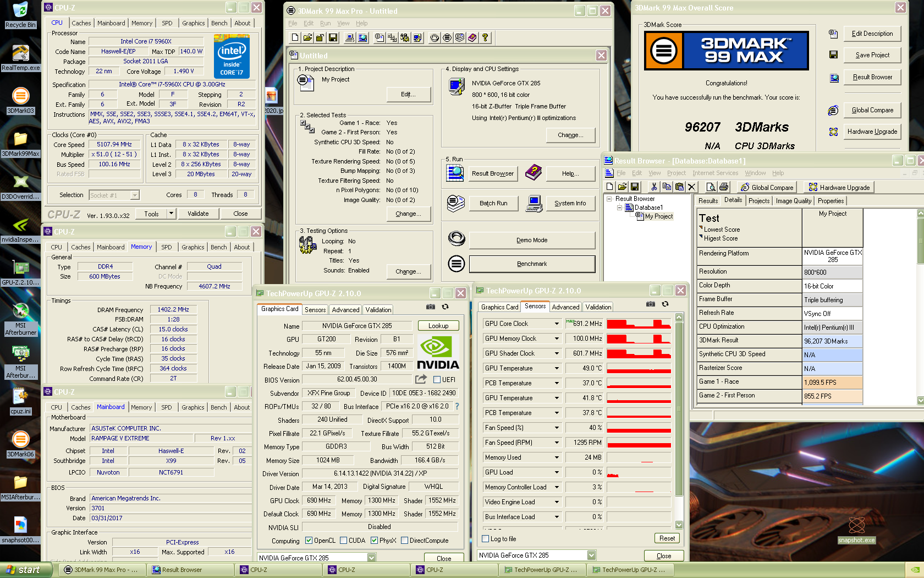This screenshot has width=924, height=578.
Task: Click Print Preview icon in Result Browser toolbar
Action: click(x=711, y=187)
